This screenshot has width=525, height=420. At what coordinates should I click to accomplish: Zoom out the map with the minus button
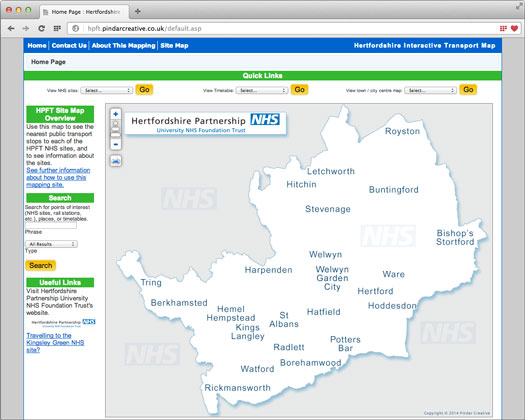tap(116, 144)
